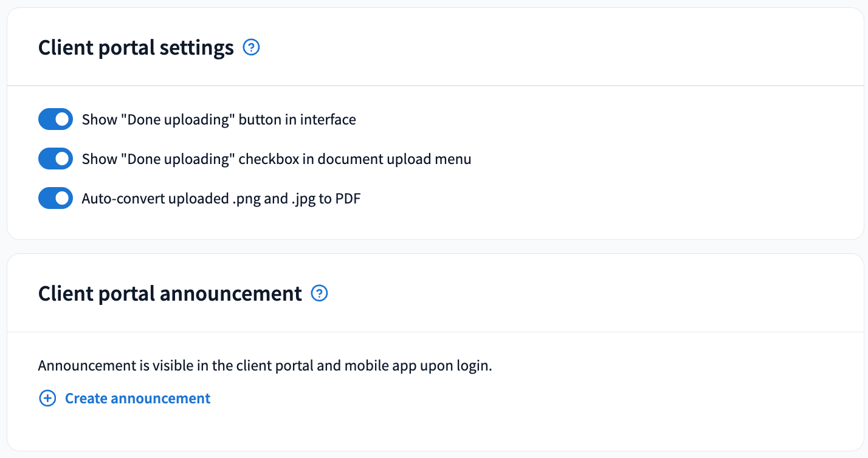This screenshot has width=868, height=458.
Task: Click the Create announcement link
Action: [125, 398]
